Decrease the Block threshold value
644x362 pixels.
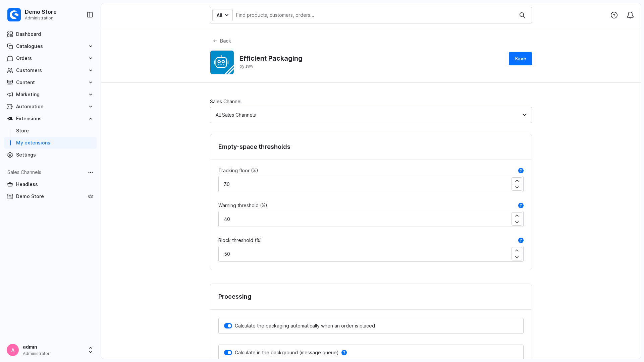(x=517, y=257)
